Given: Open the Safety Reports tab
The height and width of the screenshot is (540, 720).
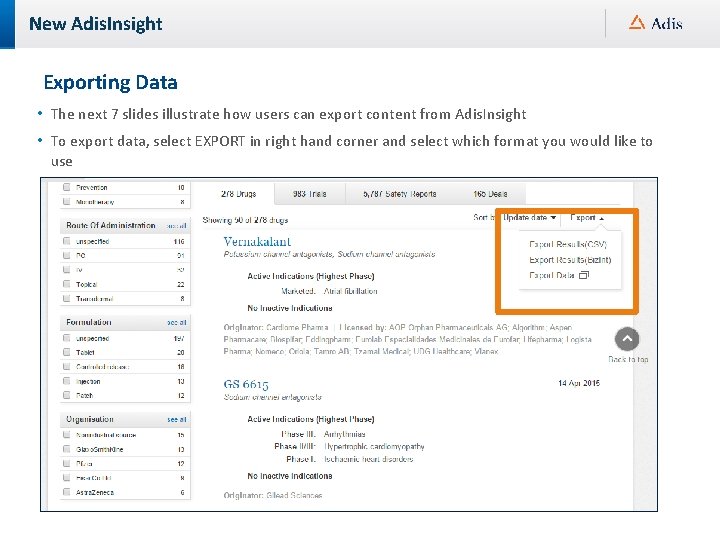Looking at the screenshot, I should 399,194.
